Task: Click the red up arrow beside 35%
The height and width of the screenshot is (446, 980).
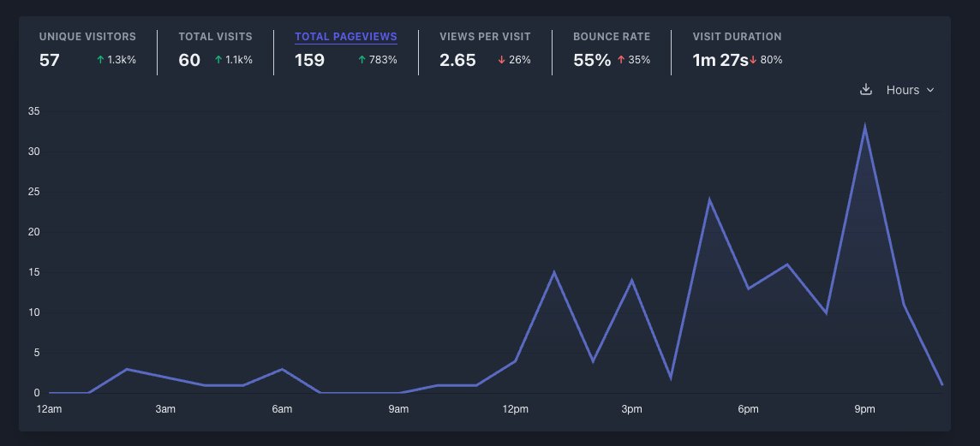Action: pos(620,60)
